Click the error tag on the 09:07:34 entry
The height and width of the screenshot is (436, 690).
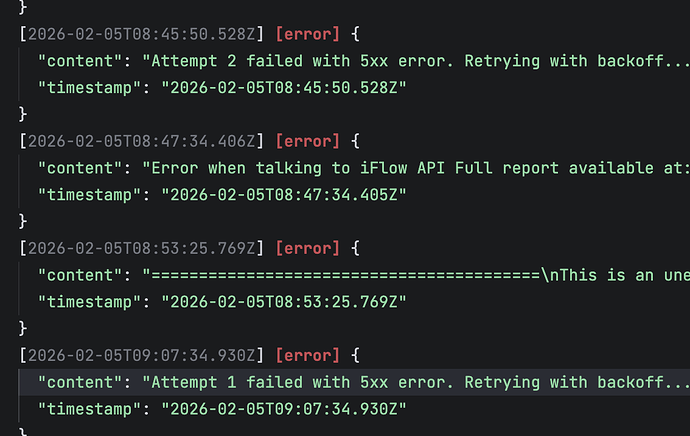(308, 354)
